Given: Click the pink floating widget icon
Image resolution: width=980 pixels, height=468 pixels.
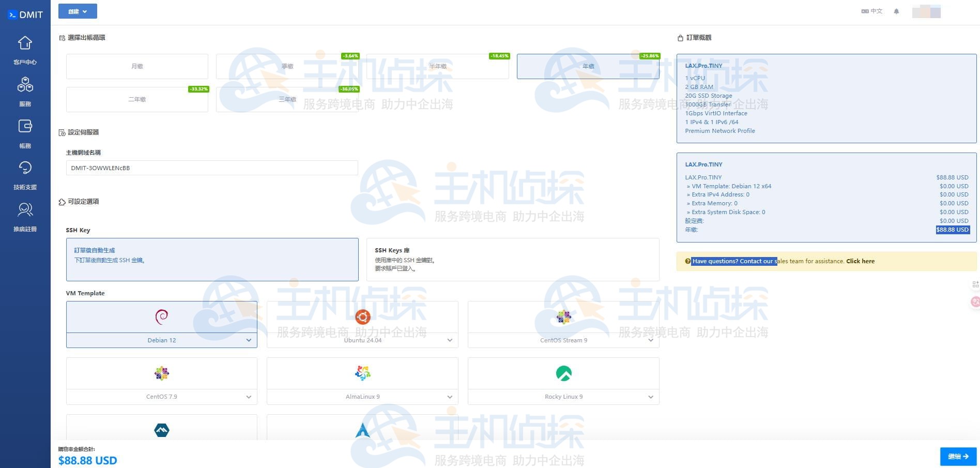Looking at the screenshot, I should click(x=975, y=303).
